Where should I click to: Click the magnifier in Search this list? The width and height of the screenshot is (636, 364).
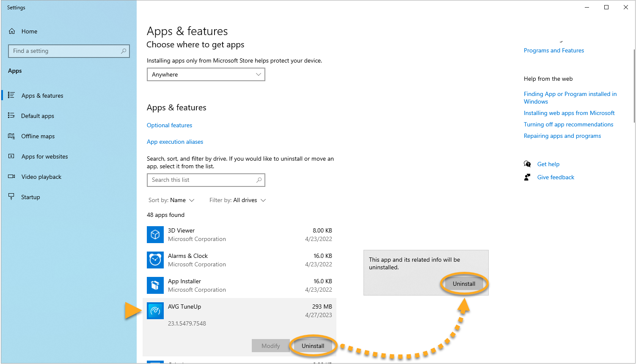259,180
